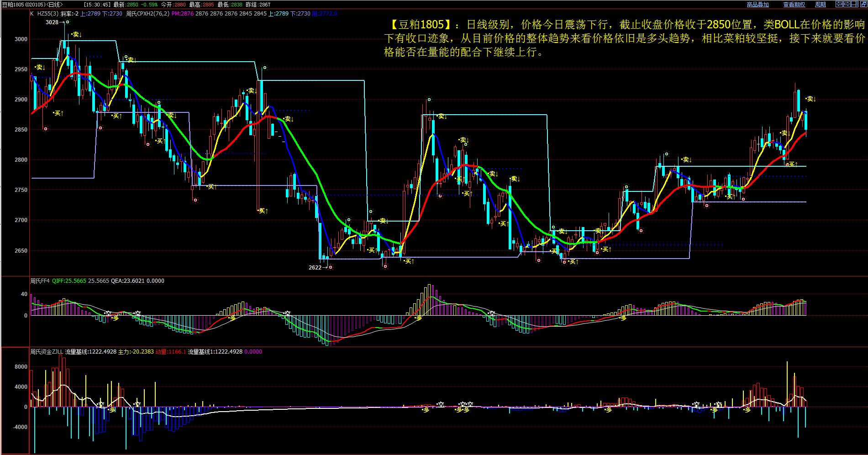Click the magenta PM:2876 value

pyautogui.click(x=183, y=14)
